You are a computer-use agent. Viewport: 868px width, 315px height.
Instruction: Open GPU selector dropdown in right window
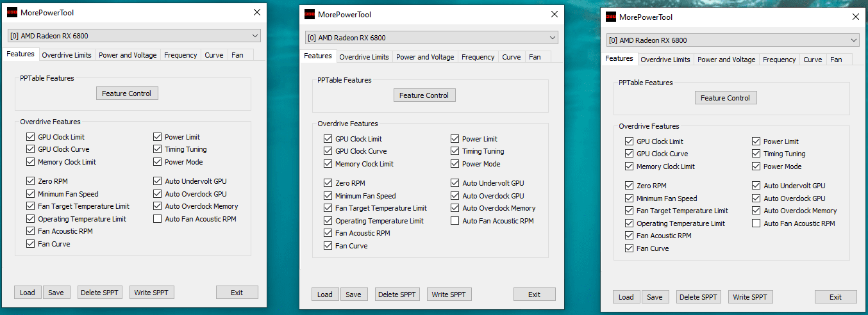point(733,40)
